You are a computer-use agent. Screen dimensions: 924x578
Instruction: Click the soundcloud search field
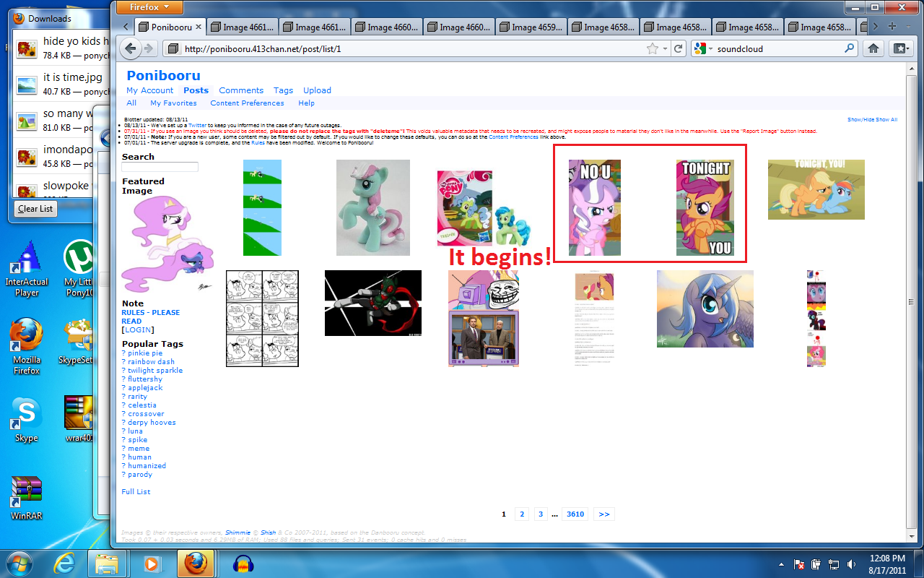(778, 49)
